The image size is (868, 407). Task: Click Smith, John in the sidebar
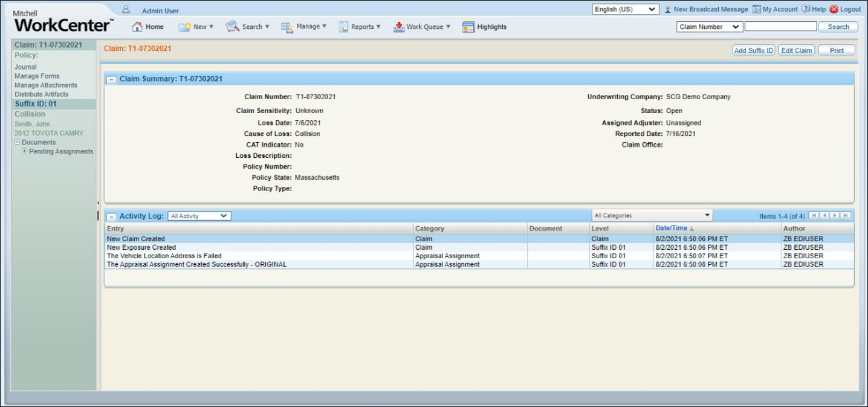click(32, 124)
